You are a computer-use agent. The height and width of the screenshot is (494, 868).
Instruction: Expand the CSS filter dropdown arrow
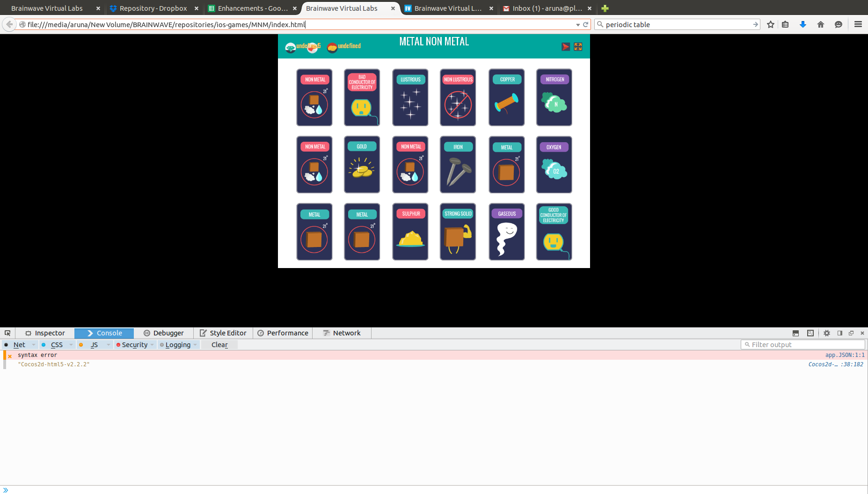tap(71, 345)
